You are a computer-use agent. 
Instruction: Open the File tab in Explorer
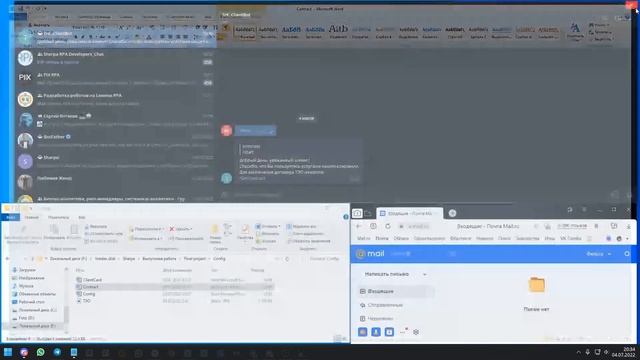[11, 217]
